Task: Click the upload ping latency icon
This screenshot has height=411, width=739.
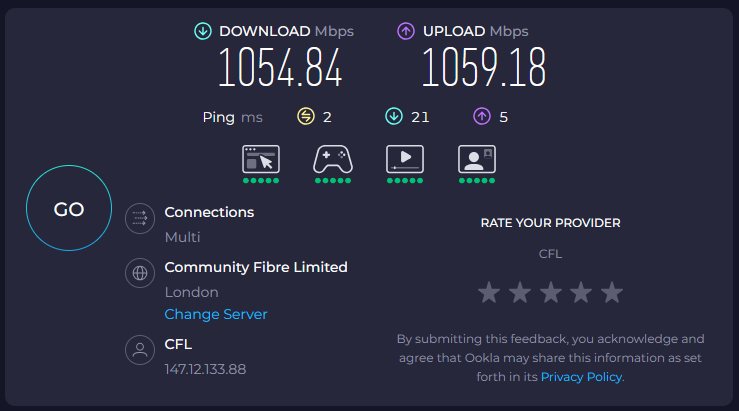Action: 482,117
